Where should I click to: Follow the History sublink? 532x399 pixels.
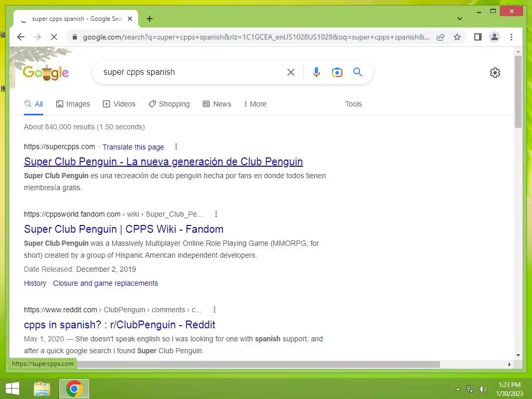35,283
